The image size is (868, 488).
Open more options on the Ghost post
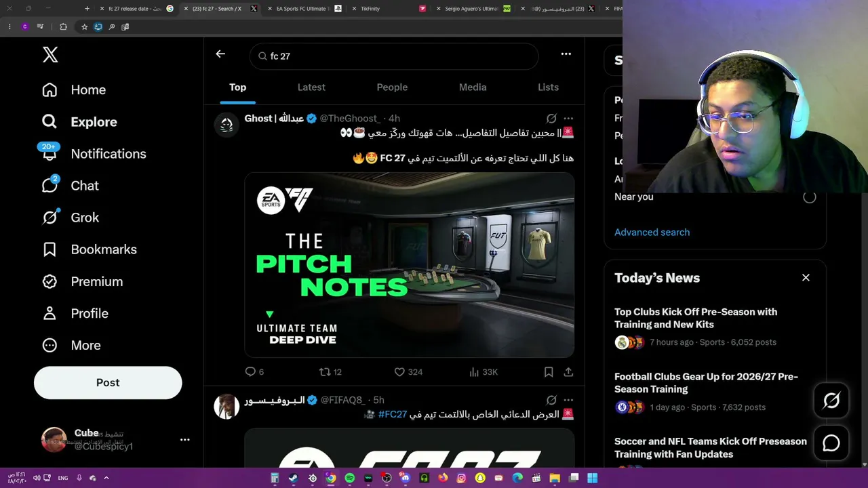pyautogui.click(x=568, y=119)
